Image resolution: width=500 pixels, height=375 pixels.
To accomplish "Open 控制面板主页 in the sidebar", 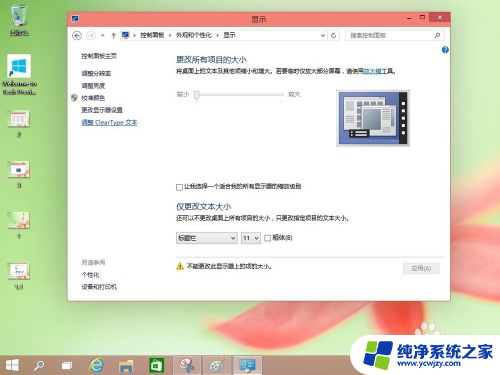I will [x=99, y=56].
